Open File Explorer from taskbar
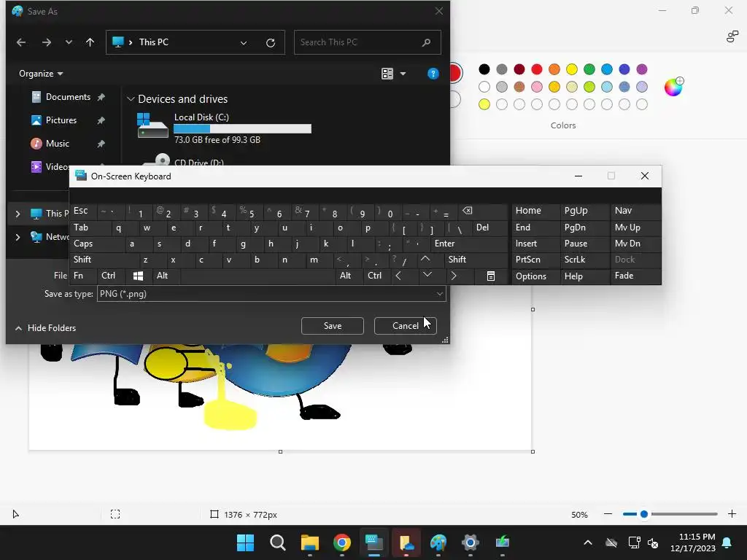The width and height of the screenshot is (747, 560). tap(309, 542)
